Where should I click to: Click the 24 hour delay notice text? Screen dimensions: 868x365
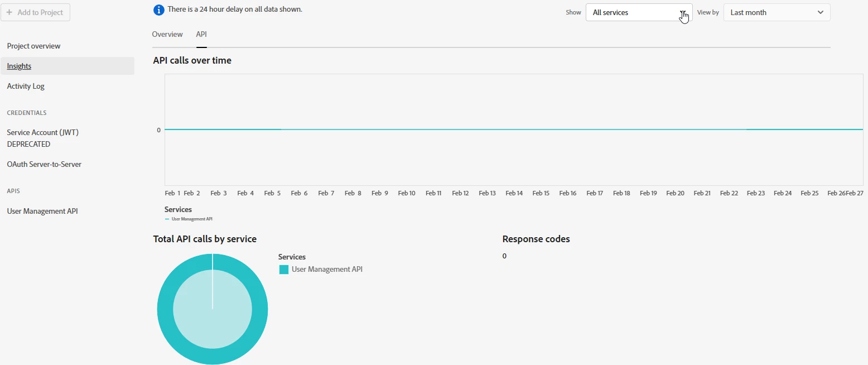click(235, 9)
